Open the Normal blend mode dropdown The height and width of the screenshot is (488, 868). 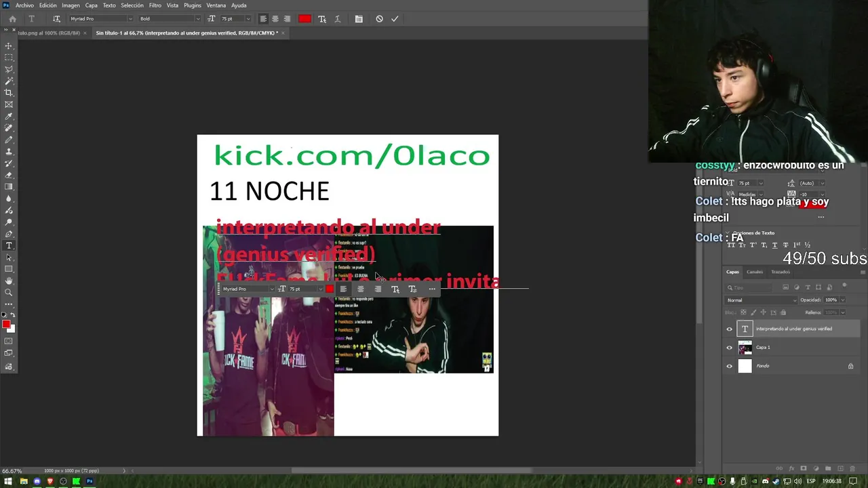[x=762, y=300]
